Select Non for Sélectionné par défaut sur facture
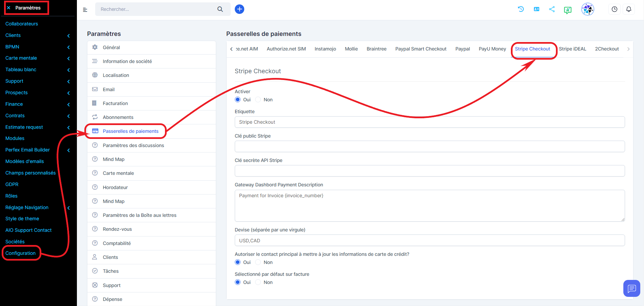The height and width of the screenshot is (306, 644). [x=258, y=282]
